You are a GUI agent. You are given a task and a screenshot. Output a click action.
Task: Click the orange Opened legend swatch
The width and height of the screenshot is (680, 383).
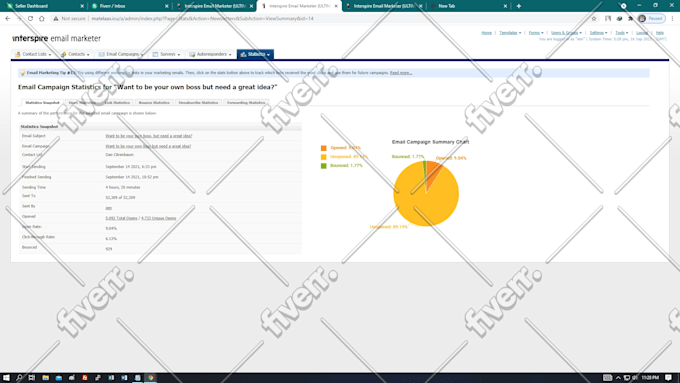pyautogui.click(x=324, y=148)
